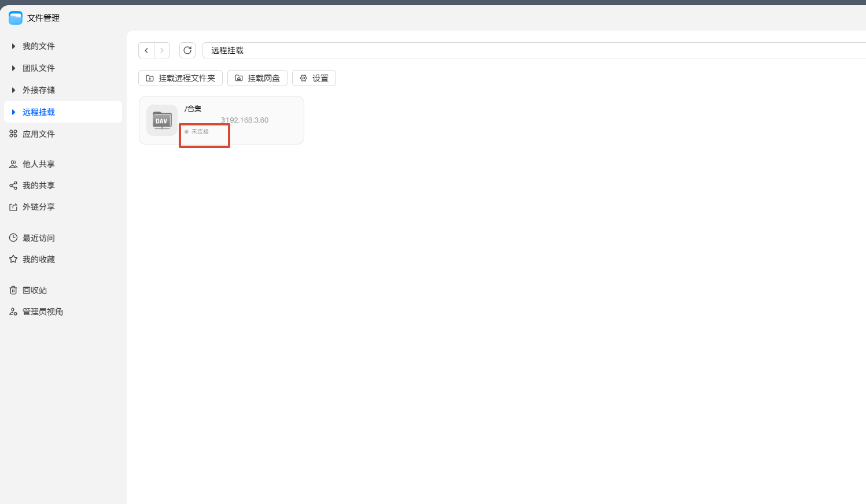Expand the 我的文件 tree arrow
866x504 pixels.
[13, 46]
